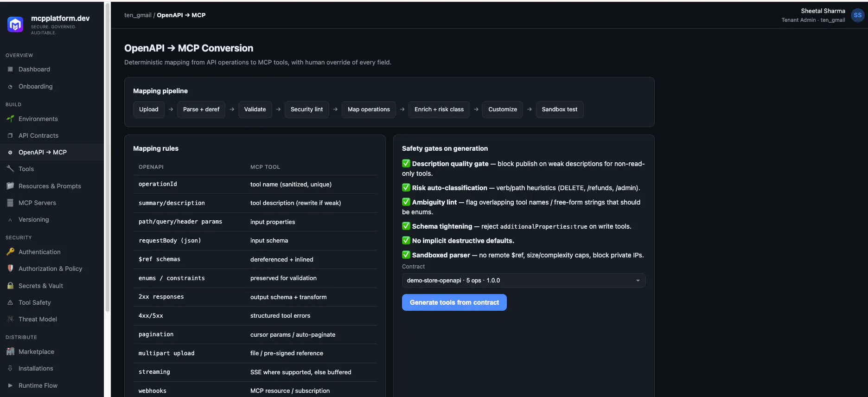Click the sidebar vertical scrollbar
The image size is (868, 397).
click(x=108, y=158)
